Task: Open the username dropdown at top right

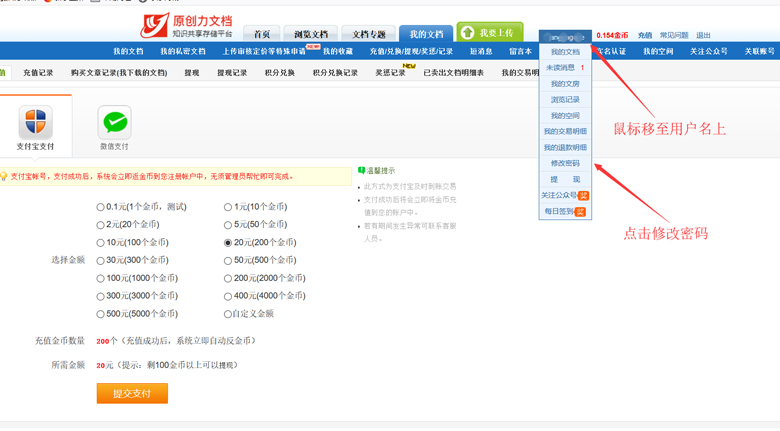Action: 565,36
